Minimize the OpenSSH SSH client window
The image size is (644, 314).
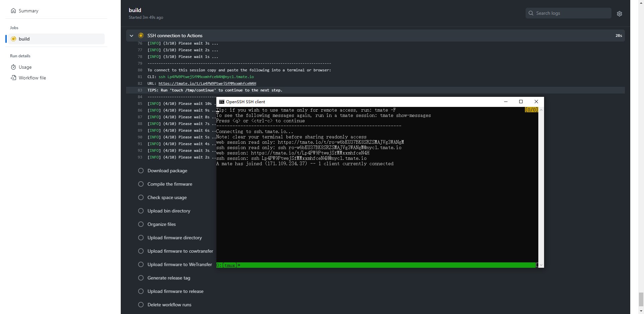(506, 102)
